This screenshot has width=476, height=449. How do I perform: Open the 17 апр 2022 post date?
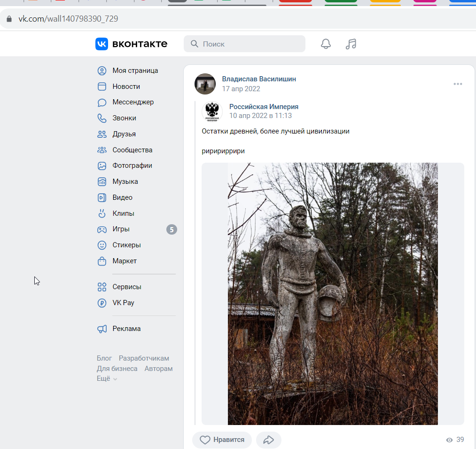tap(241, 89)
